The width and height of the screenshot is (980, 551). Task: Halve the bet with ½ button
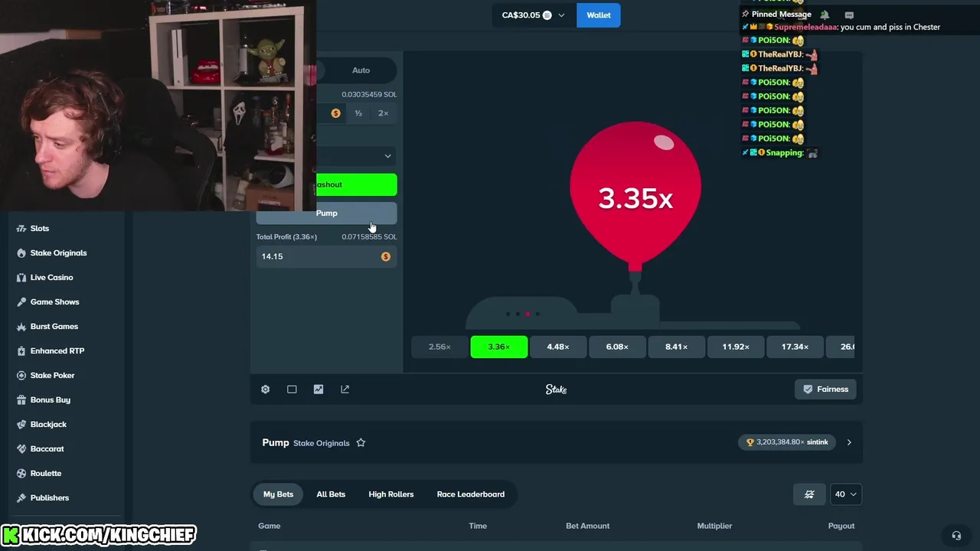358,113
